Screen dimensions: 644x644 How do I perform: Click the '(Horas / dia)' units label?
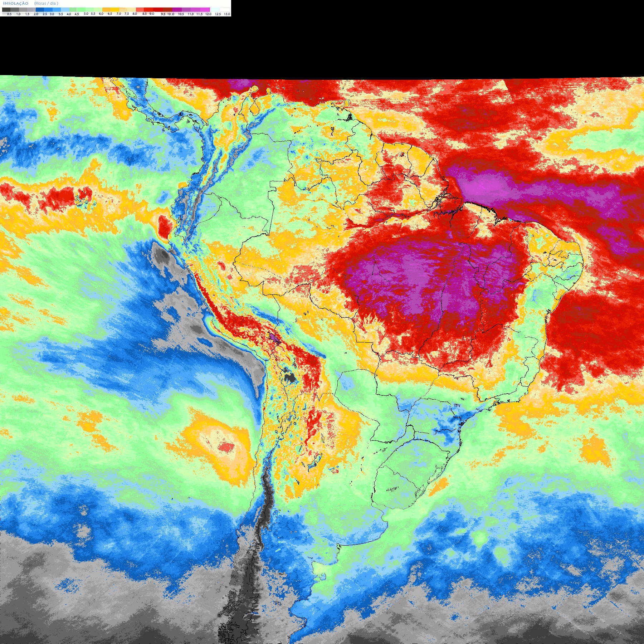(46, 3)
